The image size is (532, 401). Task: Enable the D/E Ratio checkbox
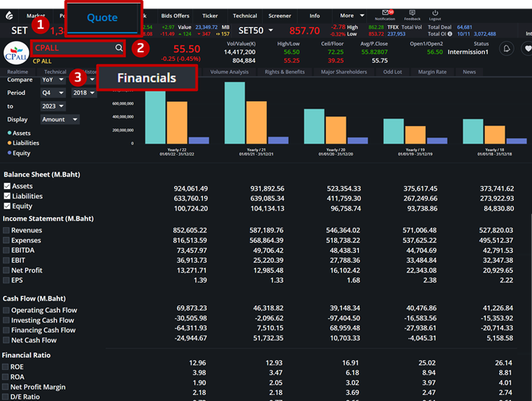(5, 396)
